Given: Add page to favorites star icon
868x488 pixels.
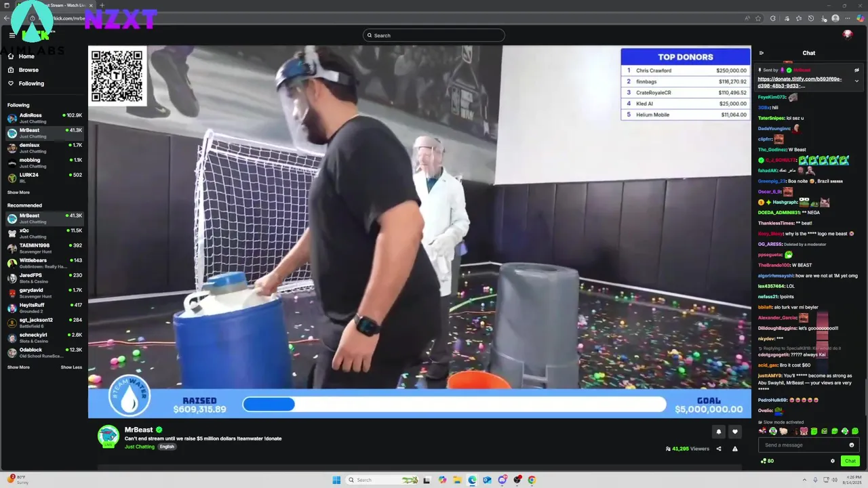Looking at the screenshot, I should tap(758, 18).
